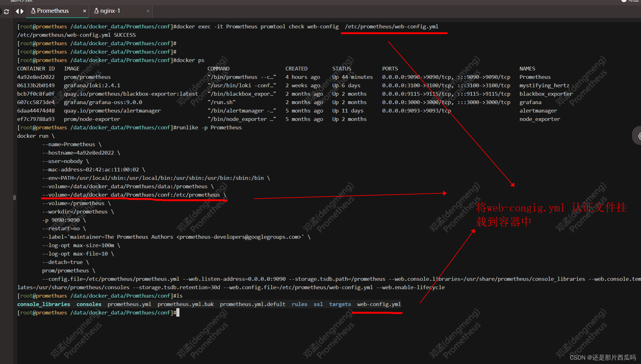The height and width of the screenshot is (364, 641).
Task: Select the Prometheus session tab
Action: point(53,11)
